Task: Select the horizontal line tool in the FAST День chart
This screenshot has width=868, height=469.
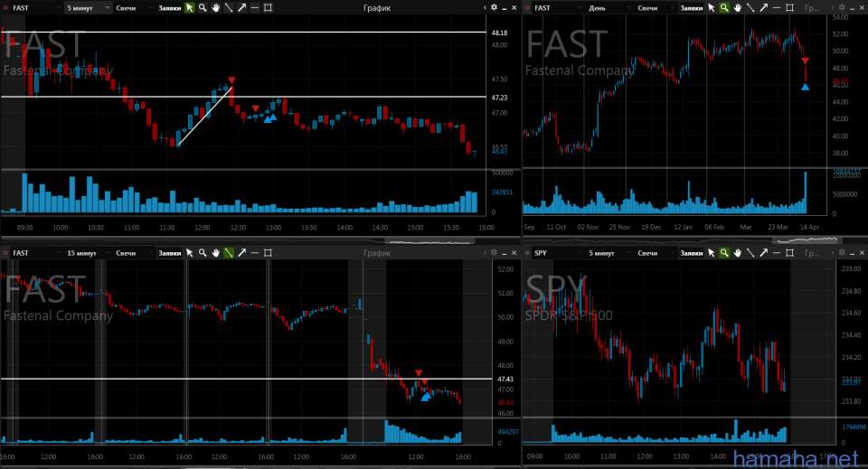Action: [x=776, y=8]
